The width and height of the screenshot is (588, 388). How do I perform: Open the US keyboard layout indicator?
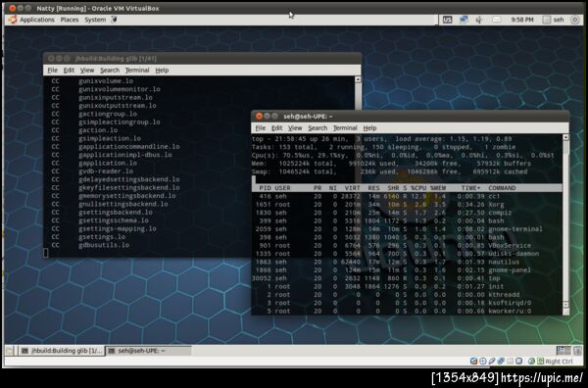click(447, 20)
